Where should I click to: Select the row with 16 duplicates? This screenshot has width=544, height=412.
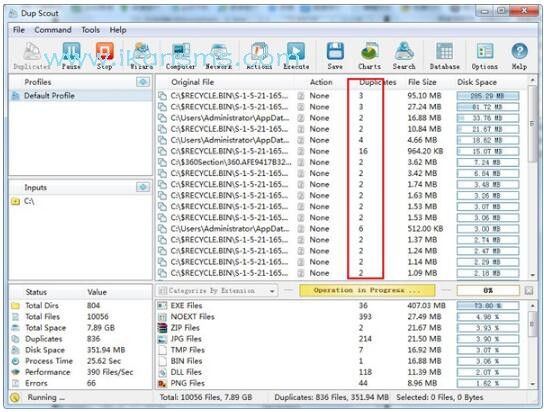[x=341, y=151]
